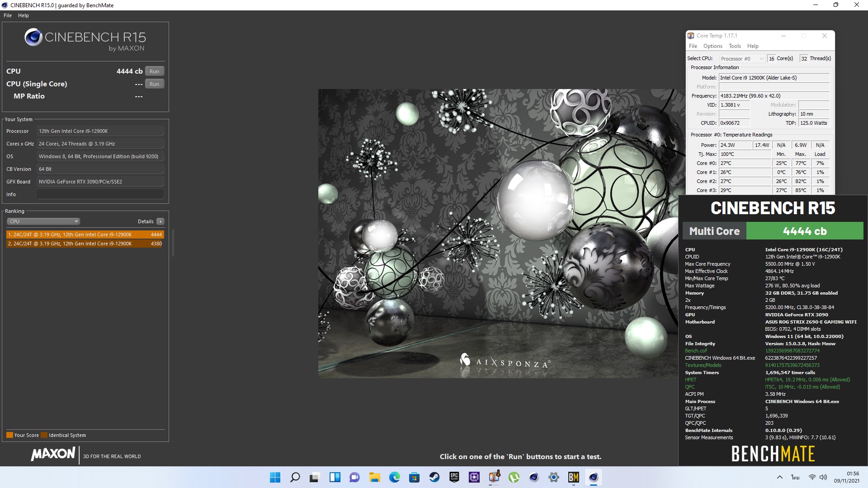Click the Core Temp VID value

click(x=735, y=105)
